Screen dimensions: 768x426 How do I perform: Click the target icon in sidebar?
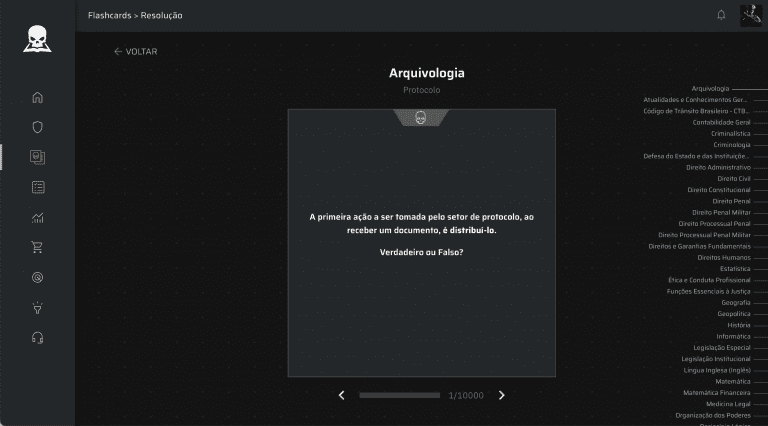[38, 277]
